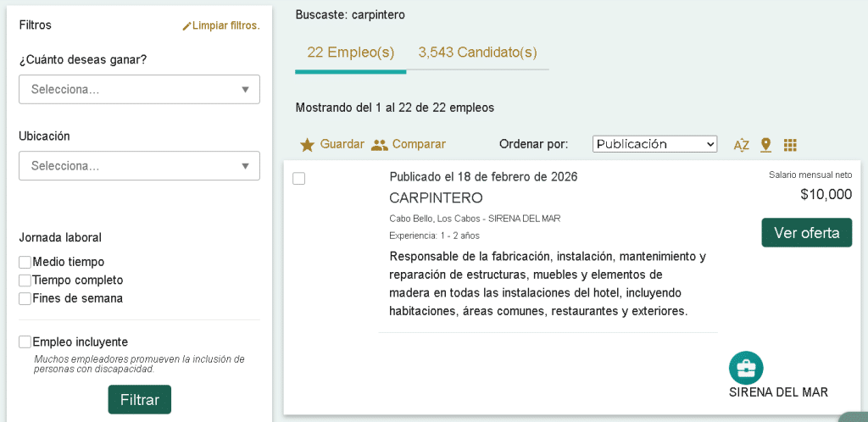The height and width of the screenshot is (422, 868).
Task: Open the 3,543 Candidato(s) tab
Action: click(x=477, y=53)
